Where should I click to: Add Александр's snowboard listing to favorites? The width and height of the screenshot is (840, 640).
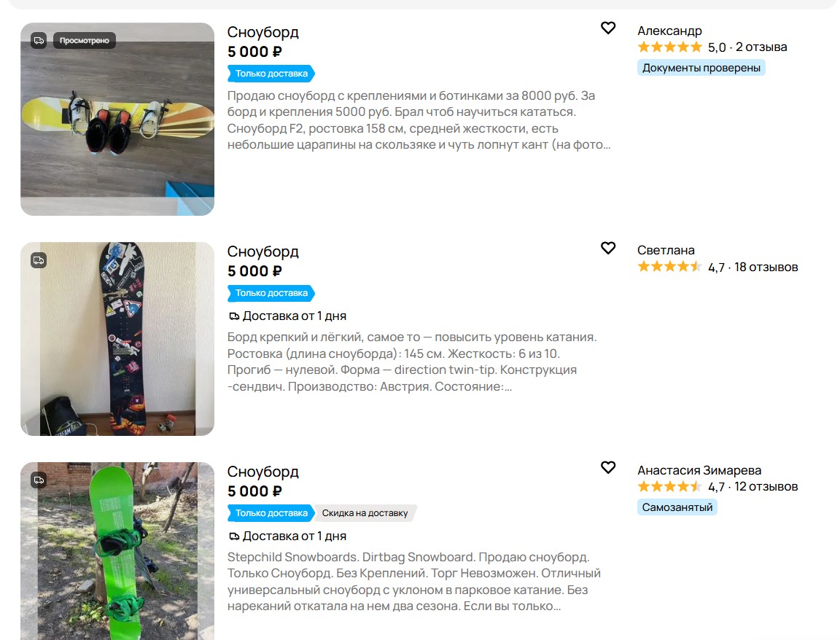(607, 28)
